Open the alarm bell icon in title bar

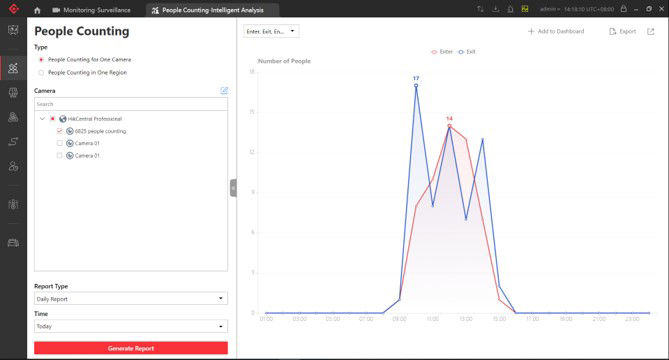click(510, 9)
